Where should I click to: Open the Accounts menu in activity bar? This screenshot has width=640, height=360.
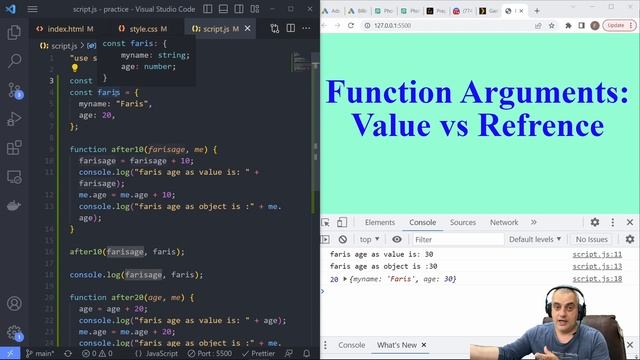14,304
